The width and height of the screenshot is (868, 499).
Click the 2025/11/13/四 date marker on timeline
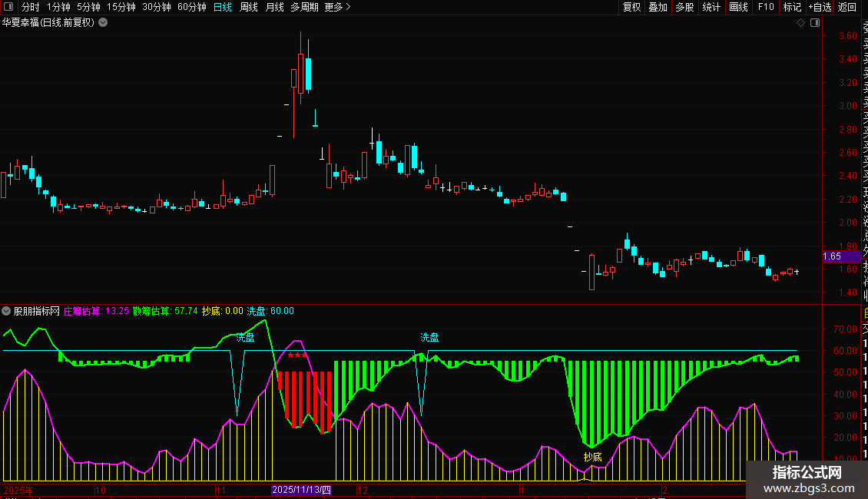point(302,490)
